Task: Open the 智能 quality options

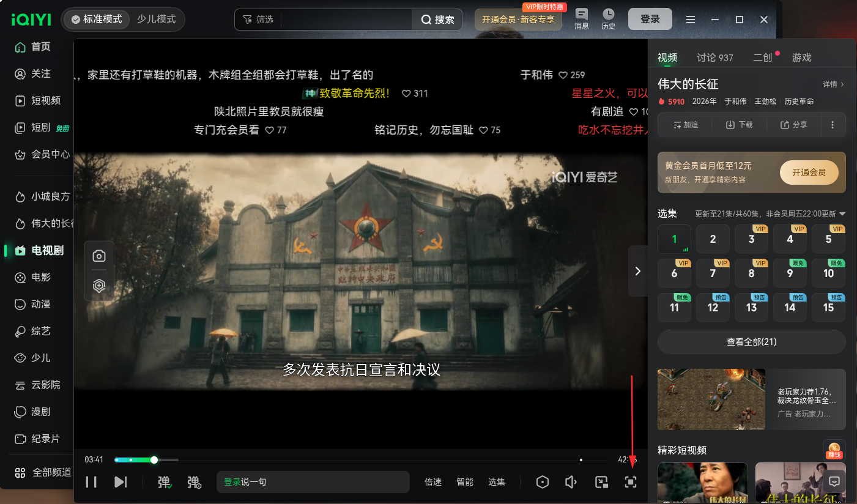Action: point(465,482)
